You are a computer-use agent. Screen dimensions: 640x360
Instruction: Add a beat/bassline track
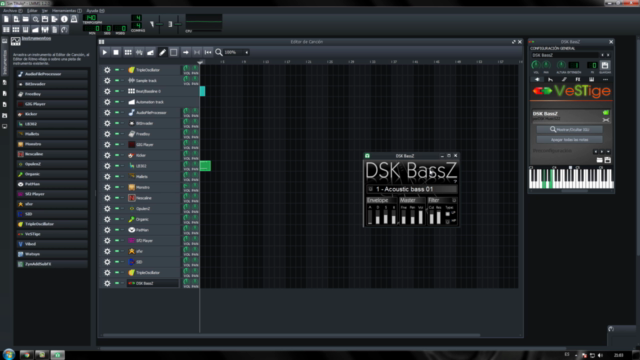(x=128, y=52)
